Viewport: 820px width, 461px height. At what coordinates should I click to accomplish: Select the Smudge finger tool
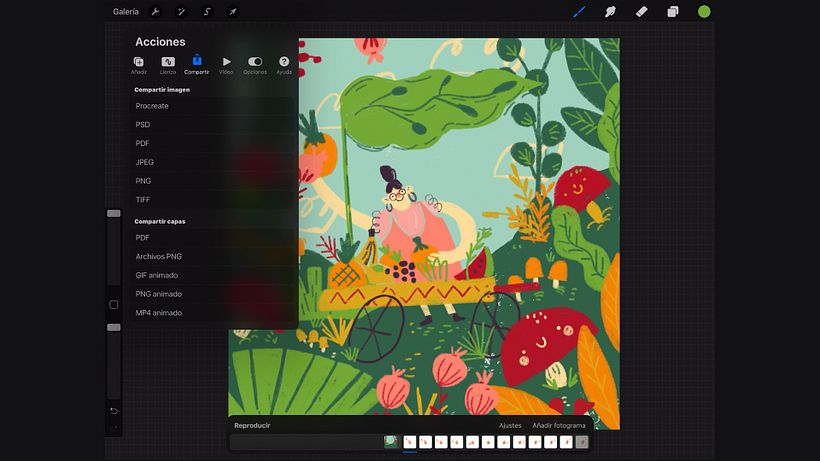click(610, 11)
